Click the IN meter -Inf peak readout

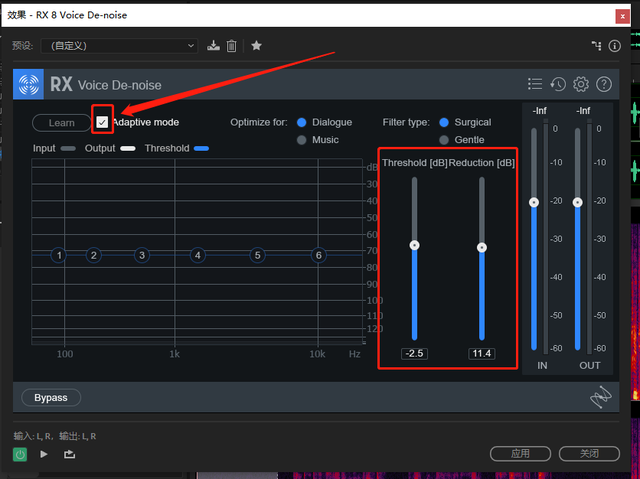[540, 111]
